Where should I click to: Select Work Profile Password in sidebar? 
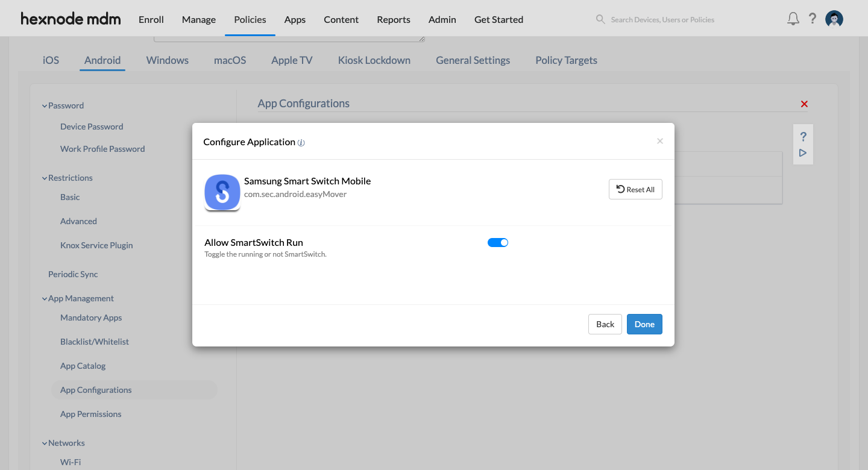click(102, 149)
